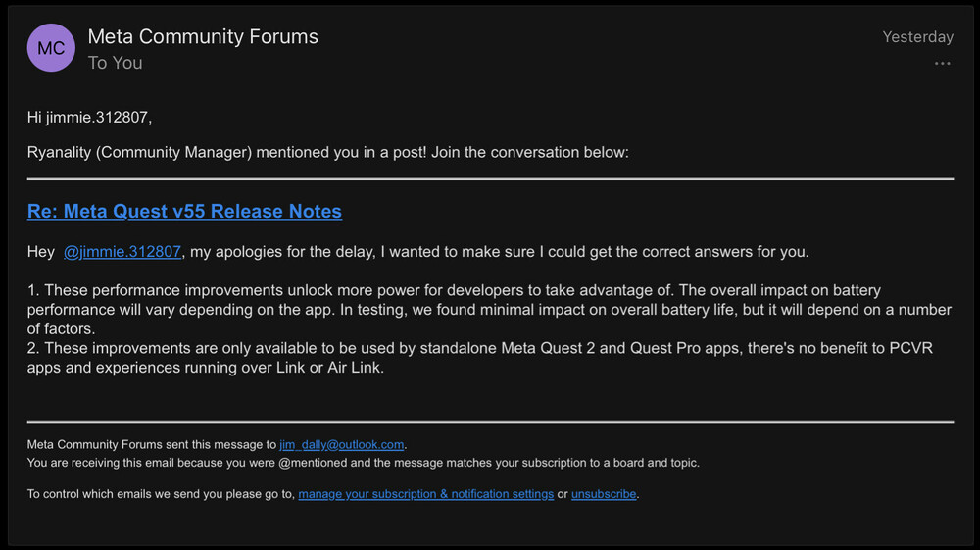Open the three-dot more options menu

click(x=942, y=64)
